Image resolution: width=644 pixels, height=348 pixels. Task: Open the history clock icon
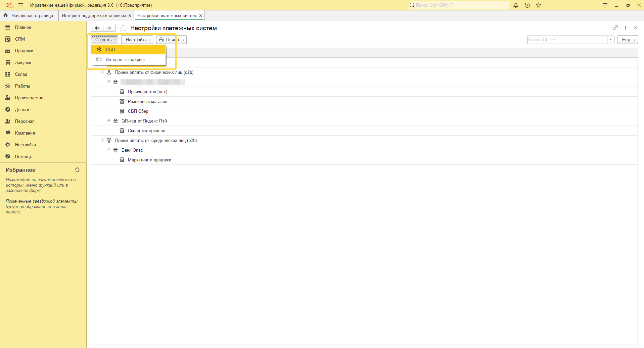527,5
